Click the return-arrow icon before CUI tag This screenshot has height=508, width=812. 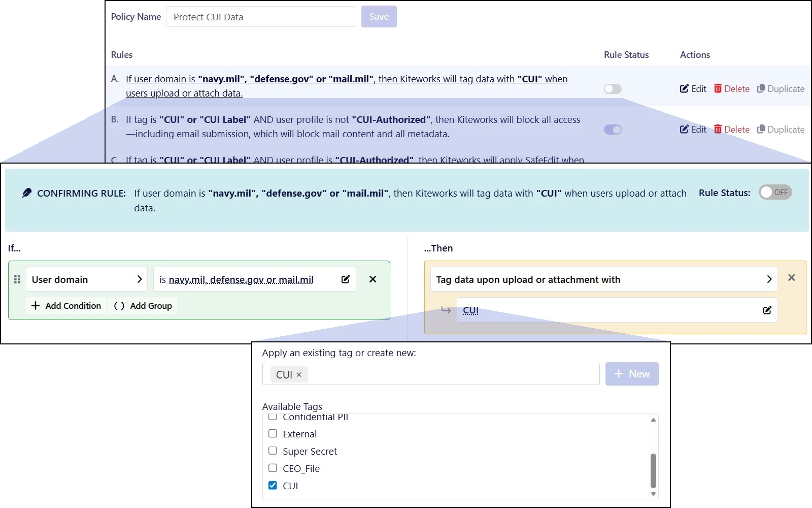click(x=446, y=310)
